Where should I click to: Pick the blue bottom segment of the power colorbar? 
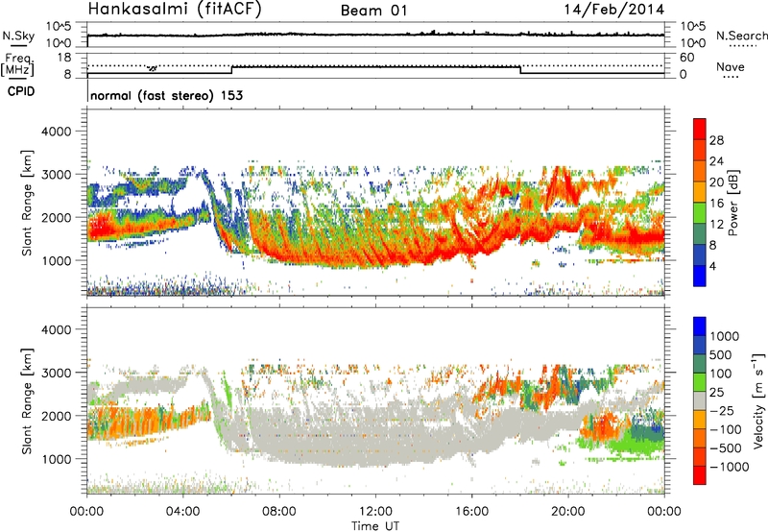coord(700,276)
